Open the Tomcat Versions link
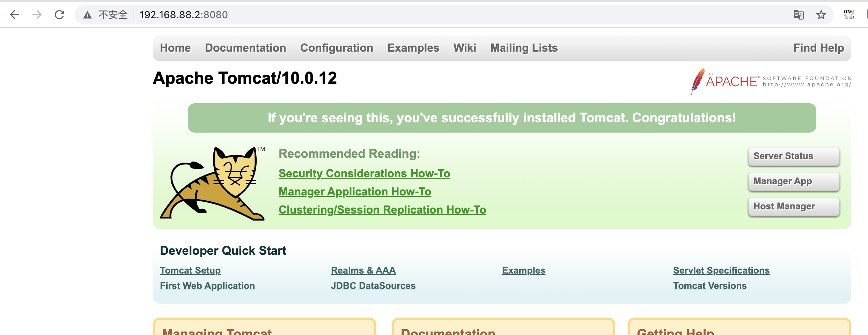 tap(710, 286)
